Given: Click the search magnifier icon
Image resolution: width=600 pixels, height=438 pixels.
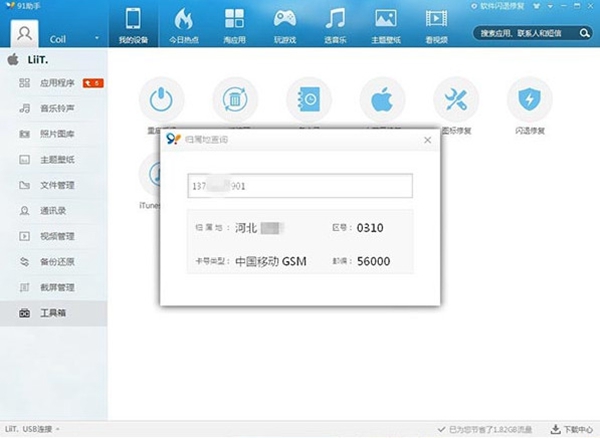Looking at the screenshot, I should pyautogui.click(x=584, y=33).
